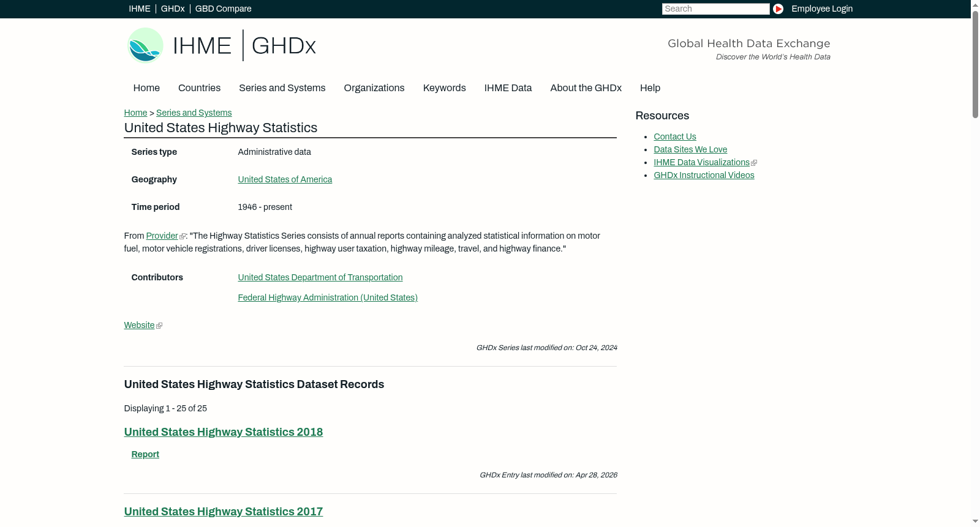980x527 pixels.
Task: Click the external link icon beside Website
Action: coord(159,326)
